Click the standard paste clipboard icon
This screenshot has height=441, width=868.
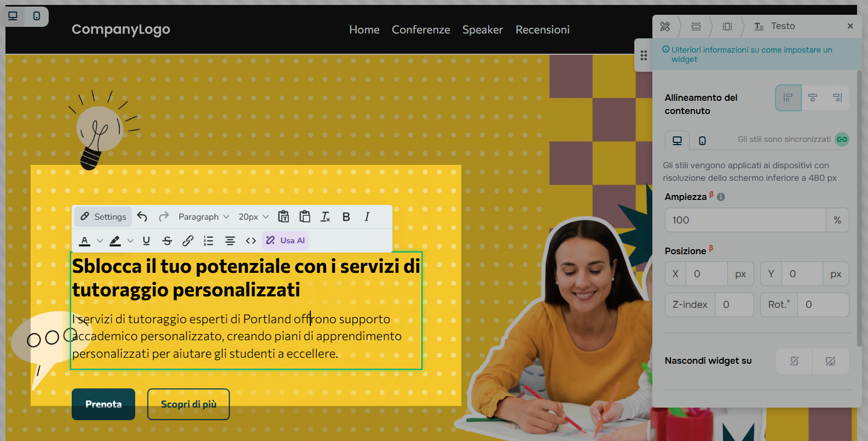[x=305, y=217]
